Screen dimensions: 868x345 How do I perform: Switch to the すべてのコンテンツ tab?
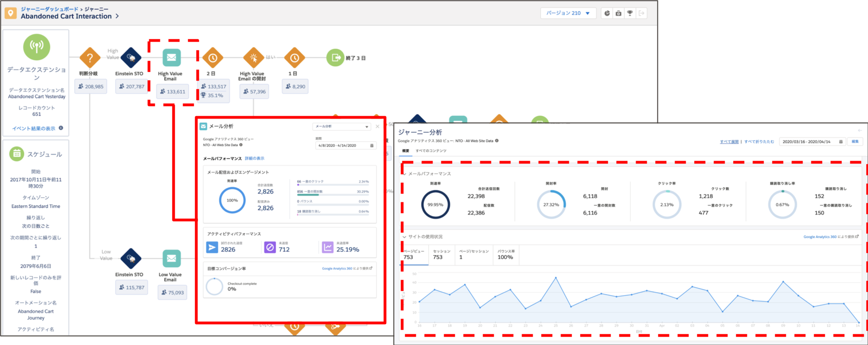pyautogui.click(x=431, y=151)
